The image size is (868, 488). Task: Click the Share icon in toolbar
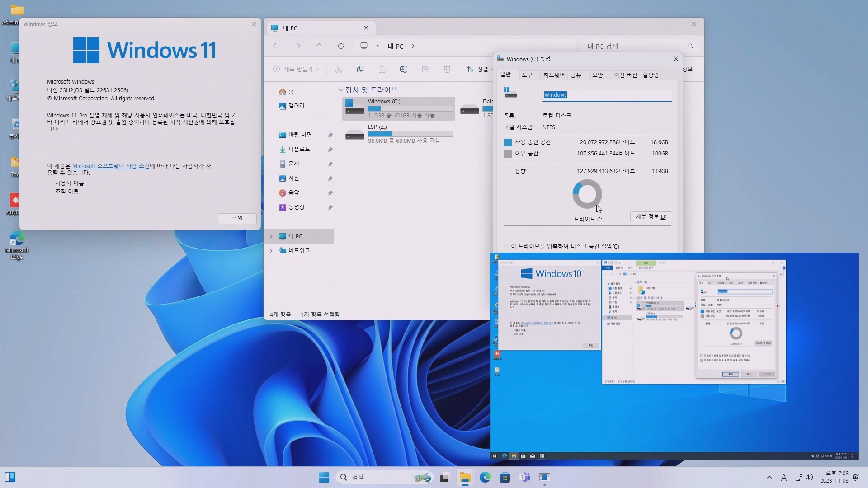425,69
